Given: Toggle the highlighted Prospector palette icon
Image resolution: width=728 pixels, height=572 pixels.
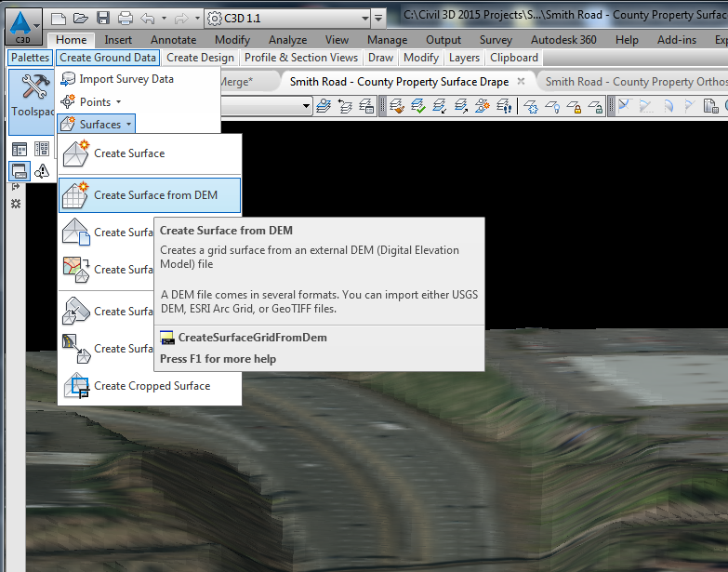Looking at the screenshot, I should 20,171.
